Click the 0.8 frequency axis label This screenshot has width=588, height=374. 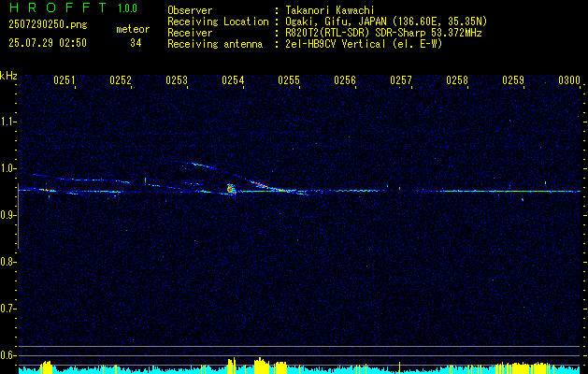click(x=7, y=262)
